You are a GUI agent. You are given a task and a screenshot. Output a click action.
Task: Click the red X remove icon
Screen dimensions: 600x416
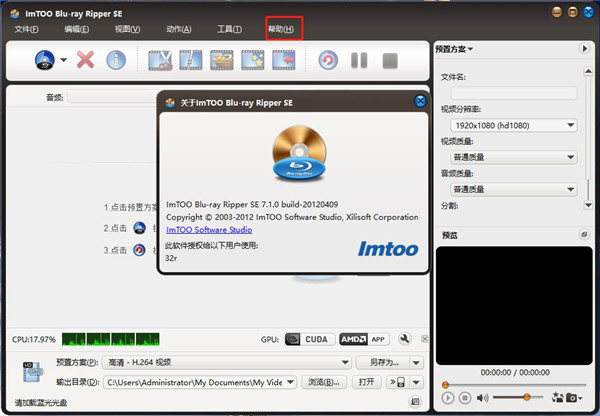tap(85, 60)
